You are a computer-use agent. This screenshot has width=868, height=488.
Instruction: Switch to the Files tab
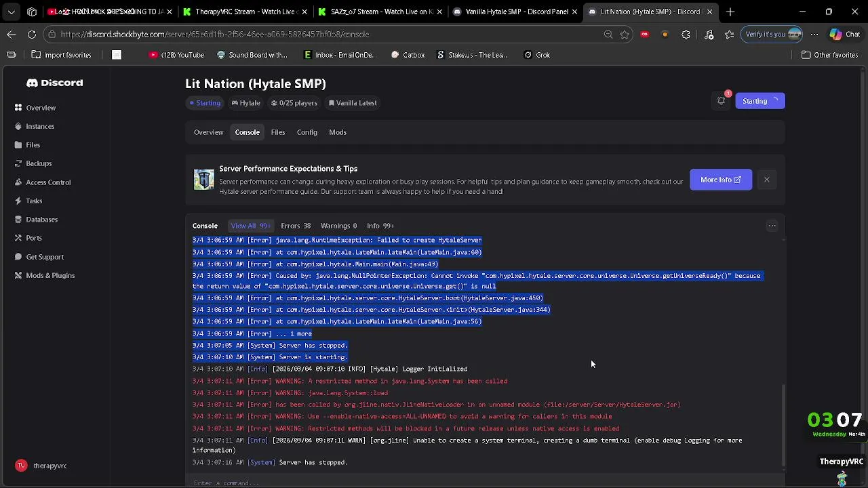pos(278,132)
